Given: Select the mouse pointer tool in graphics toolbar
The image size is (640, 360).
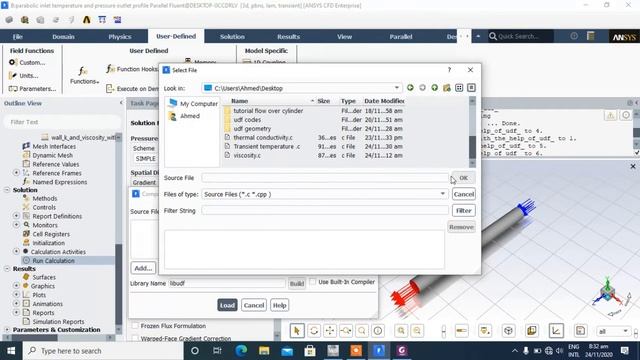Looking at the screenshot, I should click(x=297, y=331).
